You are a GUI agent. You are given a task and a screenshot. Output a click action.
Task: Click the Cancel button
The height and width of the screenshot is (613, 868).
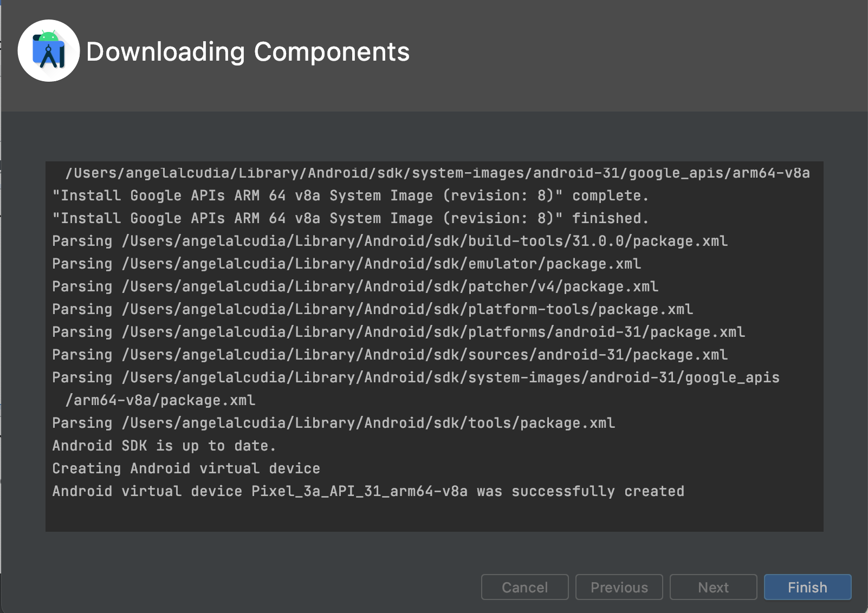coord(524,587)
